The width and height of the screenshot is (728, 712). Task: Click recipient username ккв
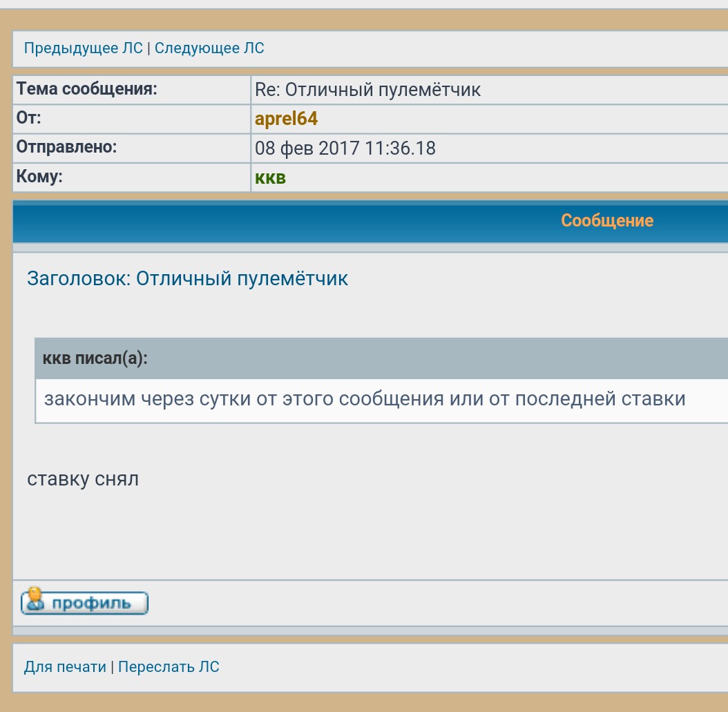[x=270, y=177]
